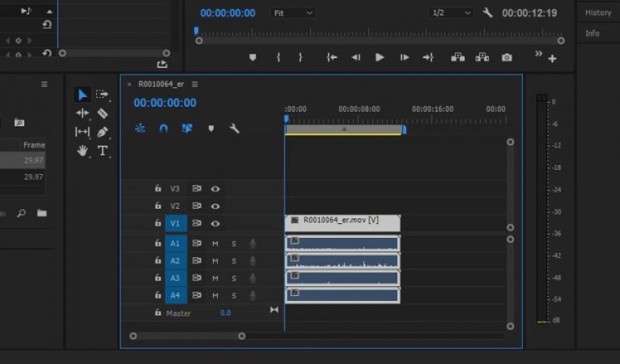Open the R0010064_er sequence panel menu
Screen dimensions: 620x364
(195, 84)
